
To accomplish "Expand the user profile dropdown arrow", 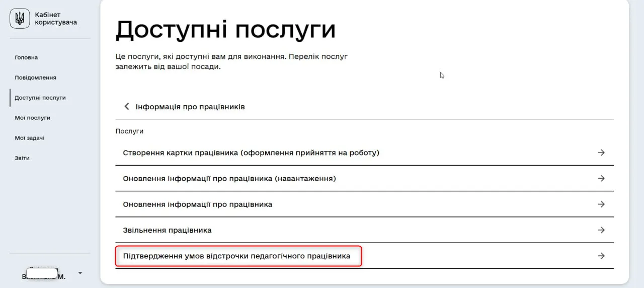I will 80,273.
